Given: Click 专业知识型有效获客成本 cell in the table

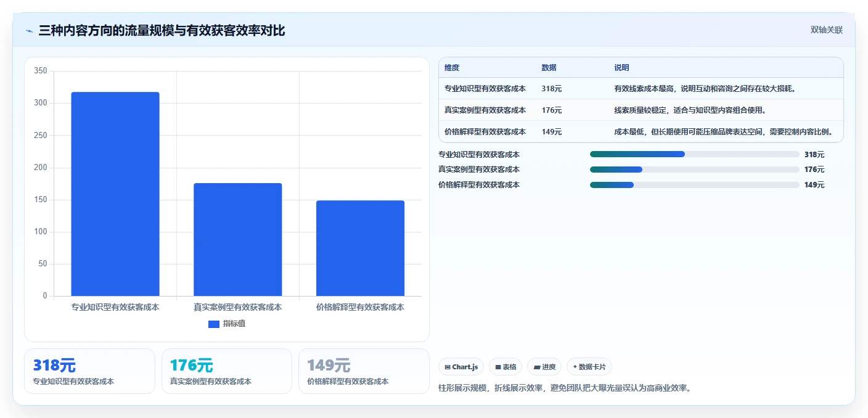Looking at the screenshot, I should 485,89.
